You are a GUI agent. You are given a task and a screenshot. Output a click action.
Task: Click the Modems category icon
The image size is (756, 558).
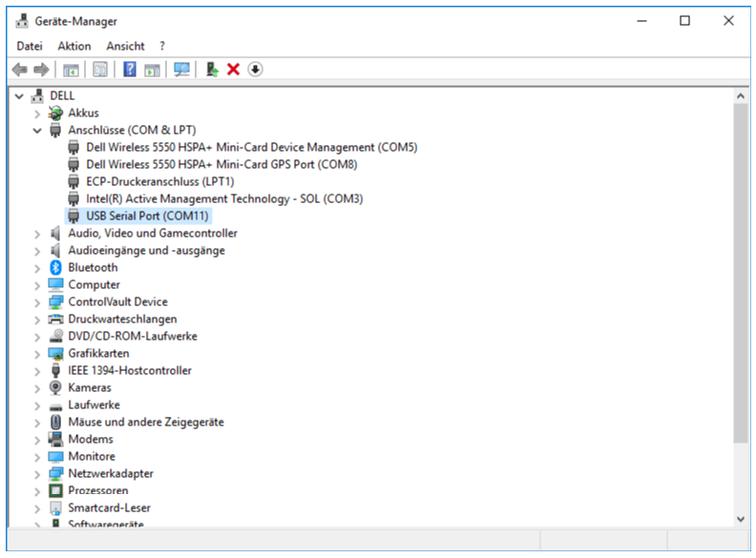click(56, 439)
